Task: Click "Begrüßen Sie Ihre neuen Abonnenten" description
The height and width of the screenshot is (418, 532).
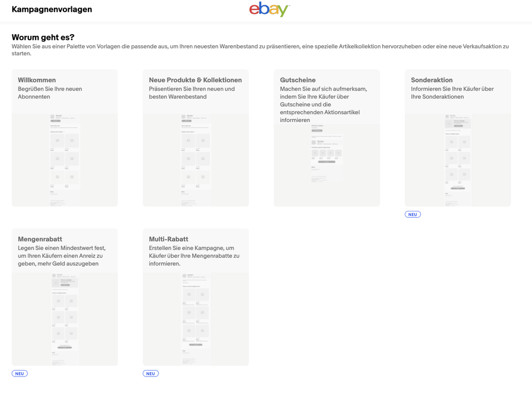Action: 50,93
